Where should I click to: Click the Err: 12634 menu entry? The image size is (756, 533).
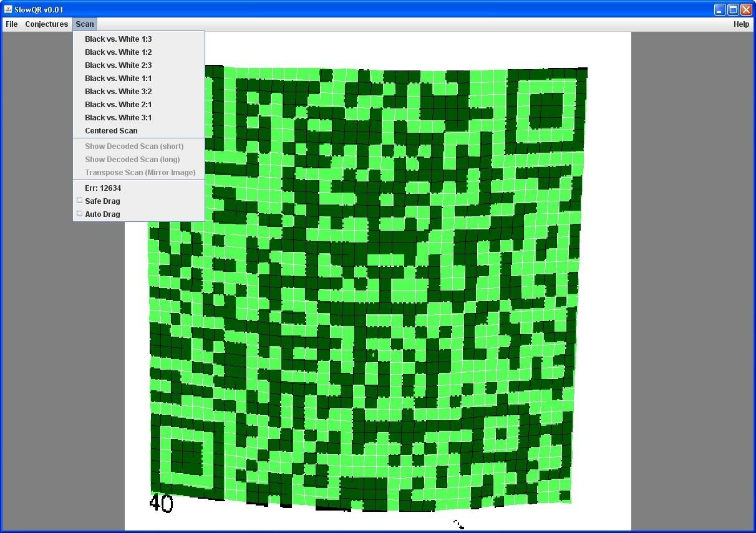pyautogui.click(x=139, y=188)
